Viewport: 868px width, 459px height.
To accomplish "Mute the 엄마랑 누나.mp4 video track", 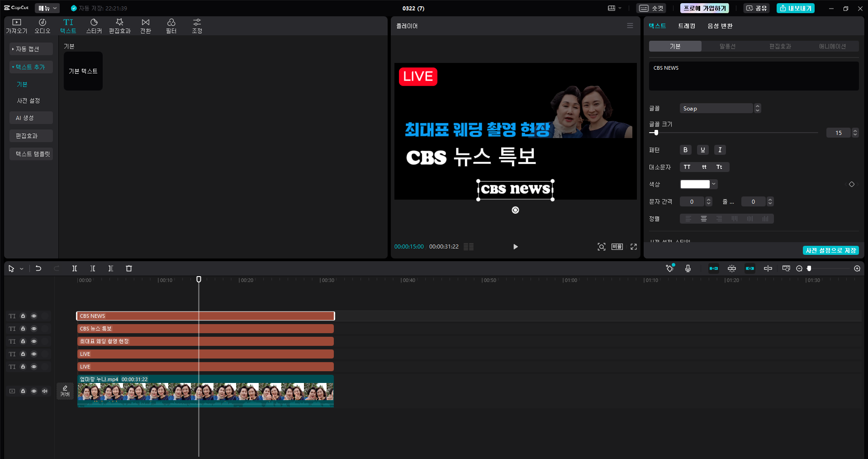I will (x=45, y=391).
